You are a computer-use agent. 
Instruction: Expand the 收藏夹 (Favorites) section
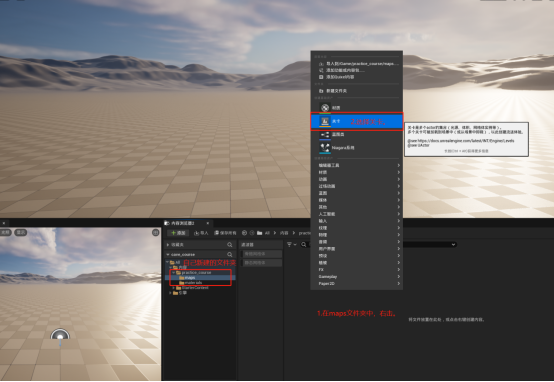tap(168, 245)
